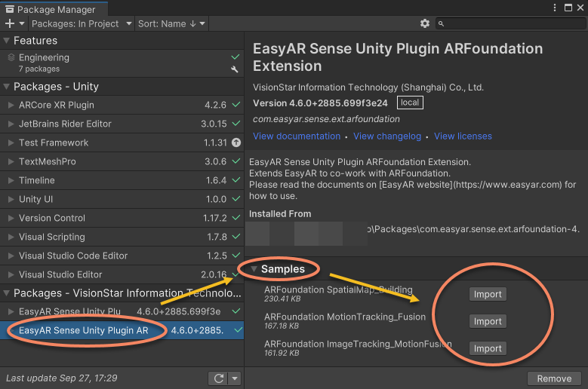Screen dimensions: 588x389
Task: Select the EasyAR Sense Unity Plugin AR package
Action: [x=122, y=330]
